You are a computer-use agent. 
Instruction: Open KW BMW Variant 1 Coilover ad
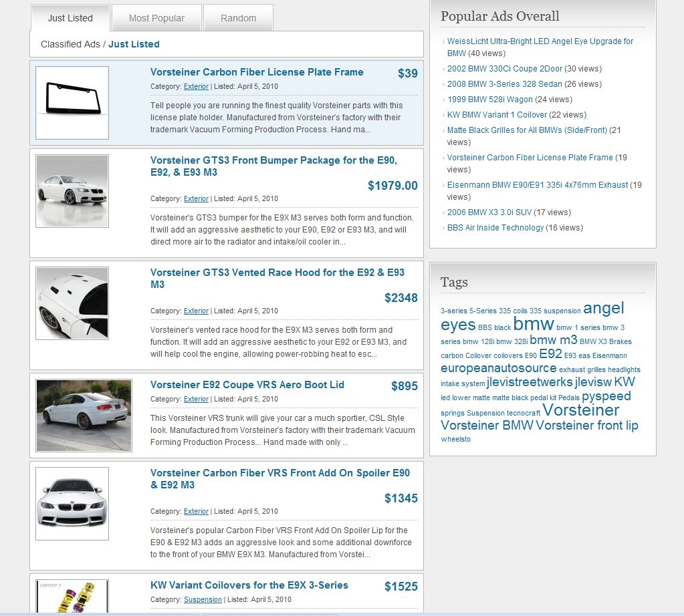coord(497,115)
